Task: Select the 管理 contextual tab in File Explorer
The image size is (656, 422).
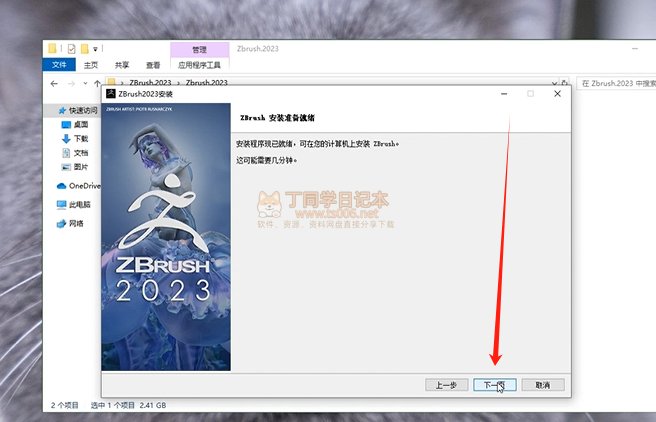Action: 200,49
